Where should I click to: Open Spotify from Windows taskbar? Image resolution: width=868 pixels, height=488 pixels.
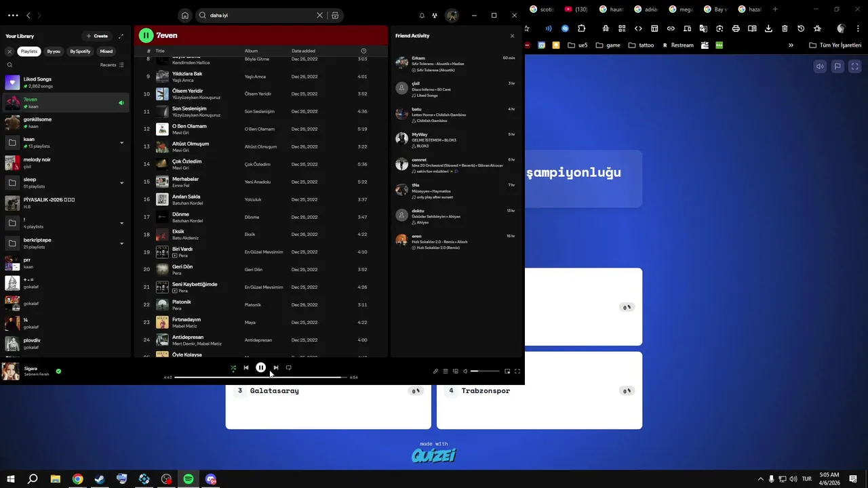click(x=189, y=479)
